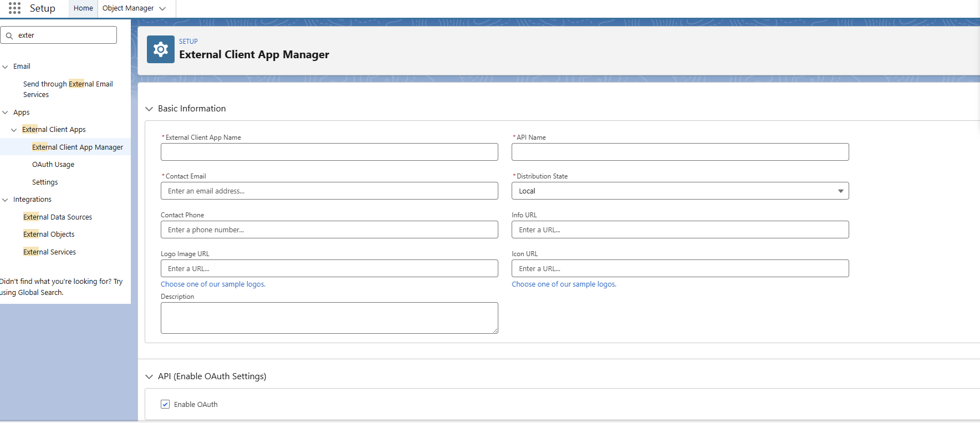Collapse the External Client Apps subtree
The image size is (980, 423).
click(x=14, y=130)
